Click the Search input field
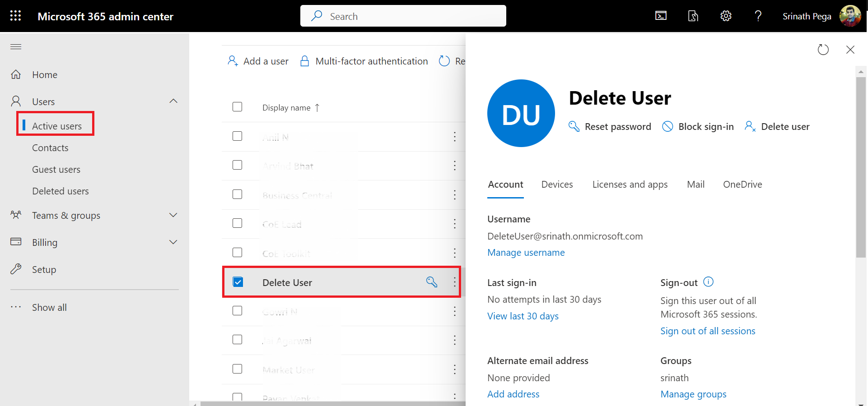 (x=403, y=16)
